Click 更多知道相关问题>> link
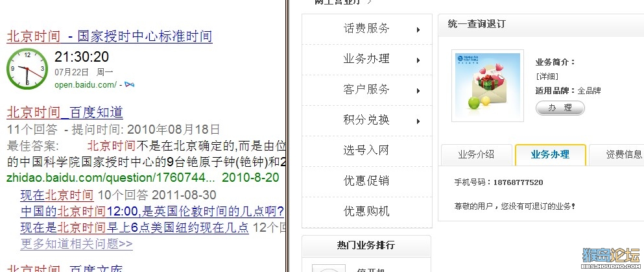 click(77, 243)
